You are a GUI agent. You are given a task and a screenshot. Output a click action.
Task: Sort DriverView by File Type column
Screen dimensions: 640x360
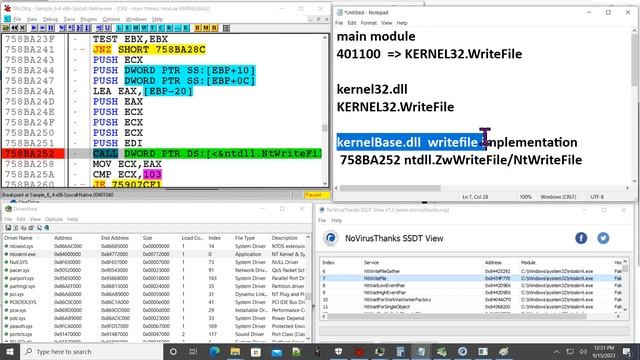pos(245,238)
